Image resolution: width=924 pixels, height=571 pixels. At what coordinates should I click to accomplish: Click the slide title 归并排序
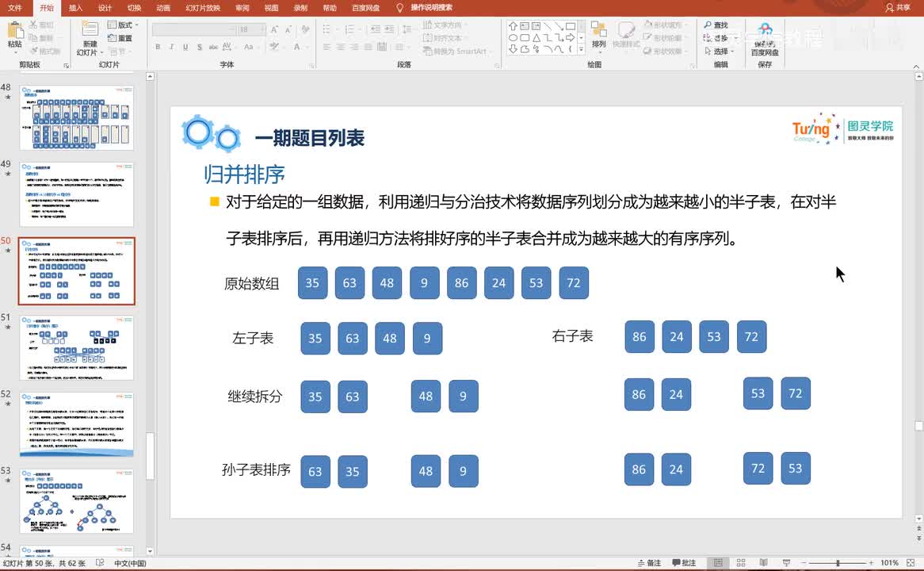coord(244,174)
